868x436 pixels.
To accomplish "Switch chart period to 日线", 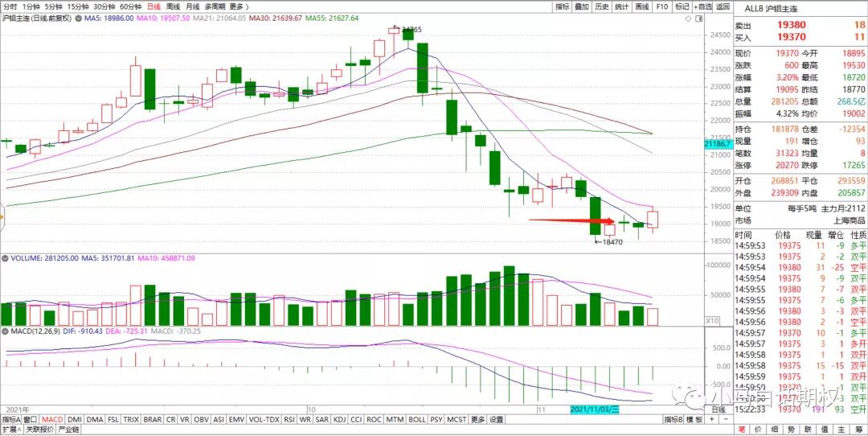I will pos(153,6).
